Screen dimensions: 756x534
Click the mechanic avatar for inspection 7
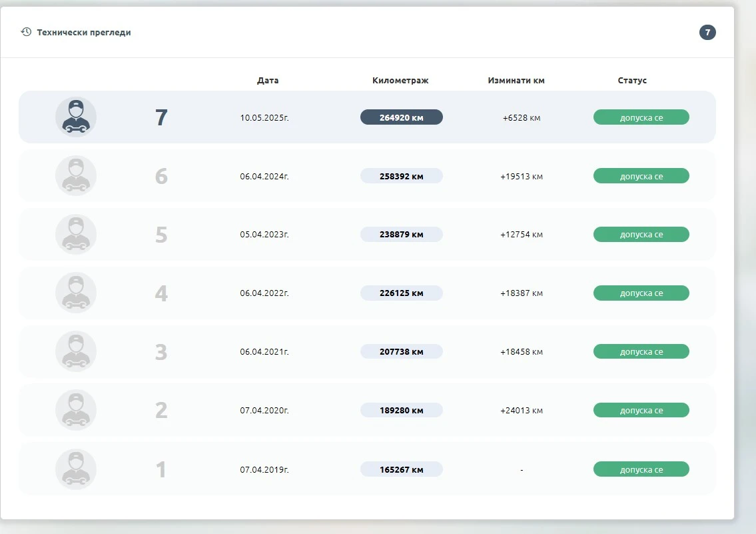[76, 117]
